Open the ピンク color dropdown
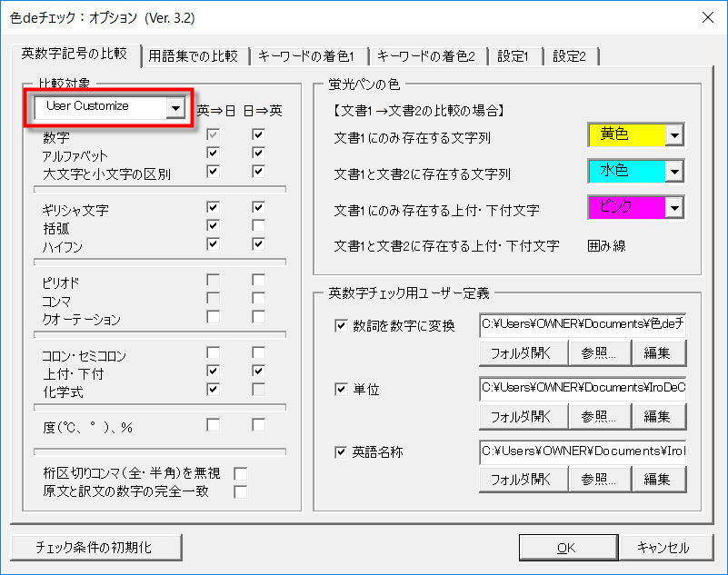Screen dimensions: 728x575 point(673,208)
